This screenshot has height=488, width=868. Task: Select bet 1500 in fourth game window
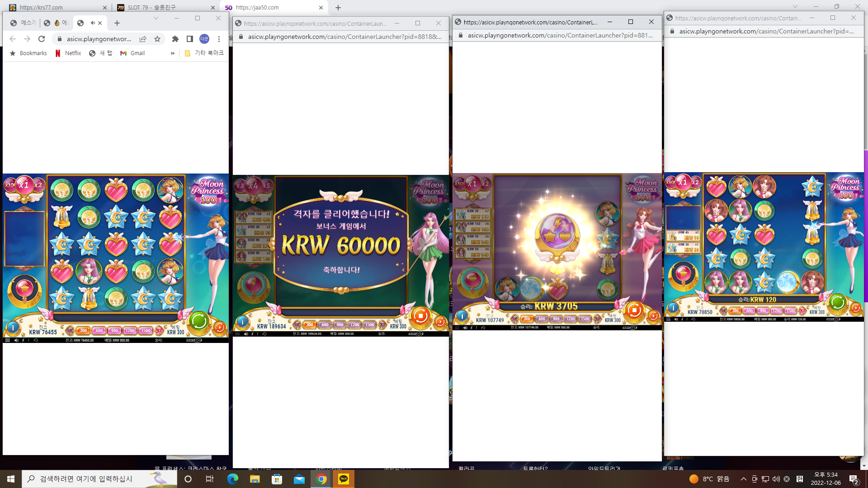[x=790, y=311]
